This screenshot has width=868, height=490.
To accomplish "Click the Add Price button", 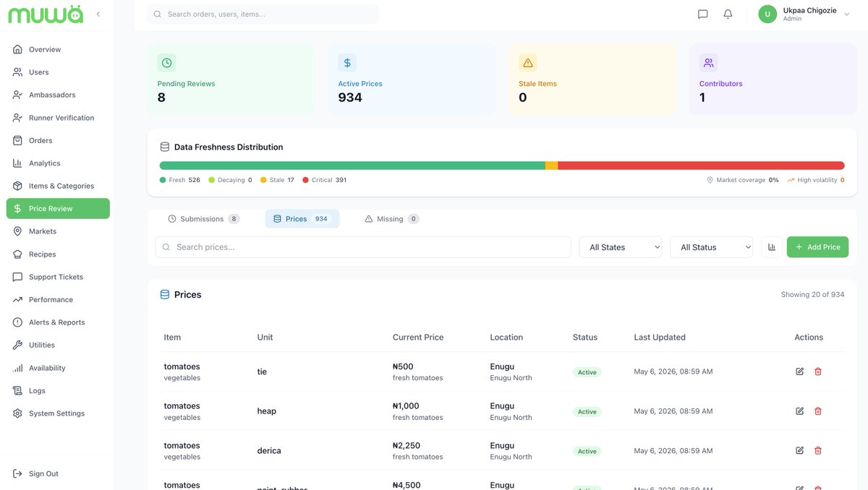I will (817, 247).
